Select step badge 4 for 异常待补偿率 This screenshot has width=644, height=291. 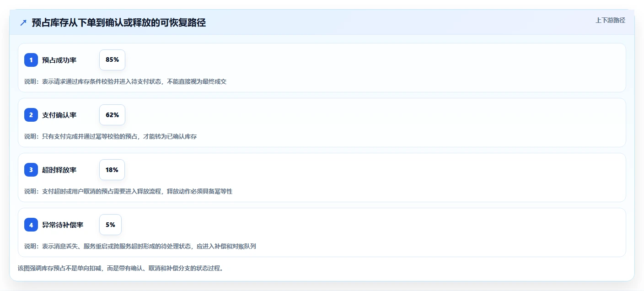[31, 225]
